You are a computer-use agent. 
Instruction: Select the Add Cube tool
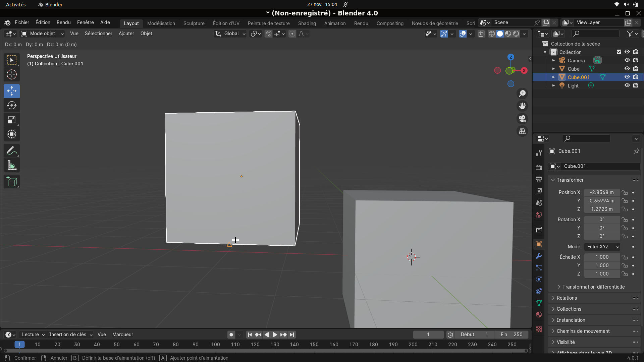12,182
